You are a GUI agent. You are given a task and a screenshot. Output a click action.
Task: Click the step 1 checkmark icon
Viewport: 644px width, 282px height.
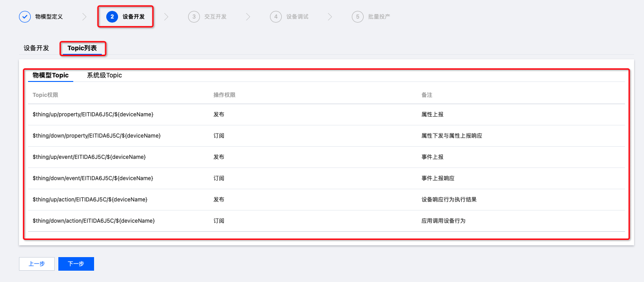click(x=25, y=17)
